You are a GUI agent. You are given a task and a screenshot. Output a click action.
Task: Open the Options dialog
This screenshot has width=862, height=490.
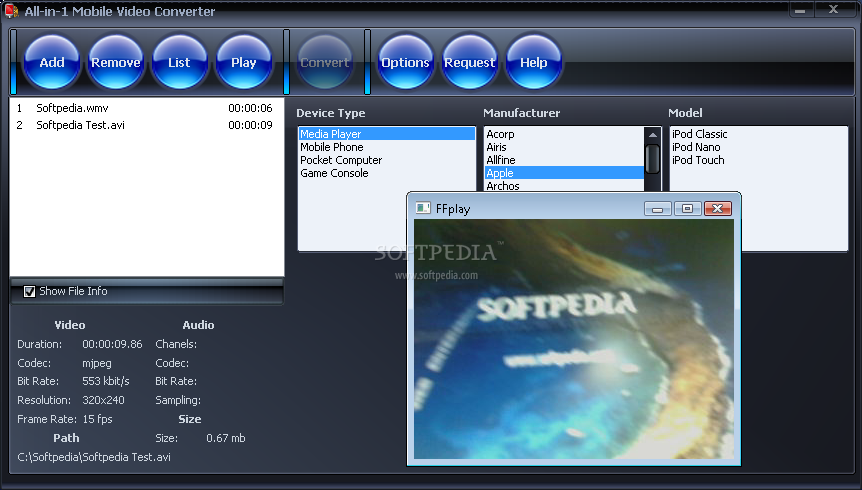(405, 62)
